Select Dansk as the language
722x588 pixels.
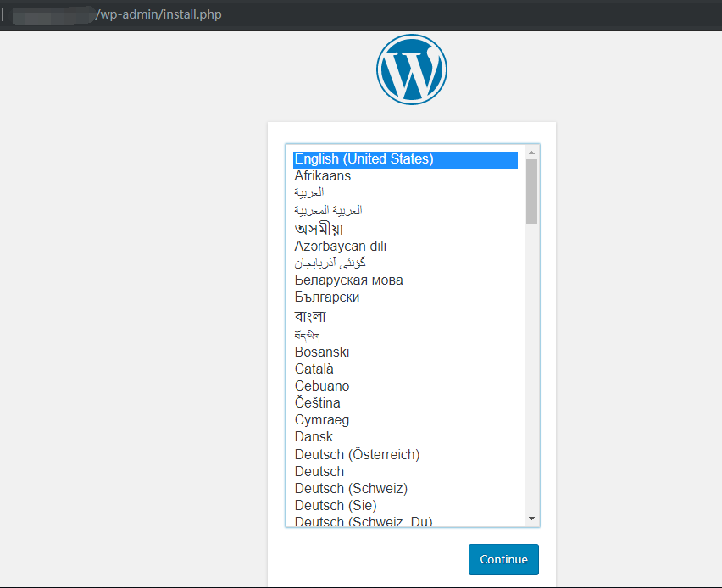[405, 436]
